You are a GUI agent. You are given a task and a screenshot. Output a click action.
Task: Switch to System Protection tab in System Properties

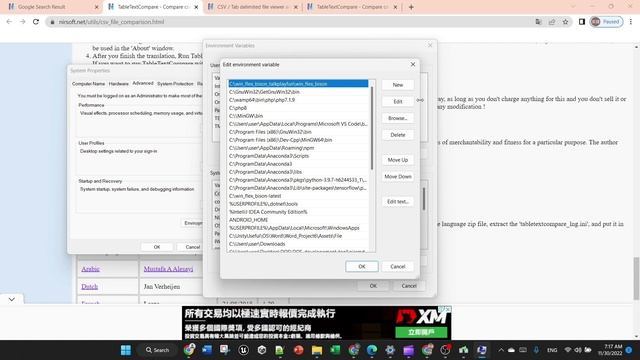(175, 84)
